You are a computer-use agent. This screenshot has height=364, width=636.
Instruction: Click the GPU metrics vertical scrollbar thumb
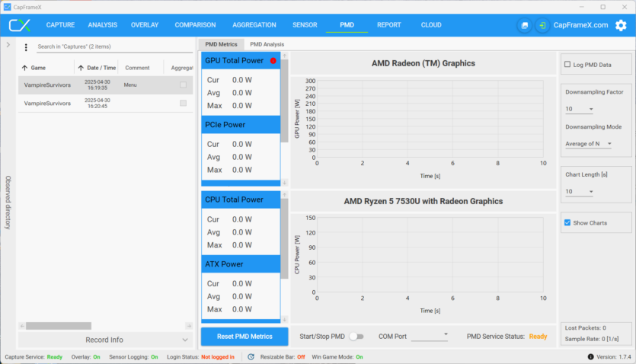coord(285,101)
